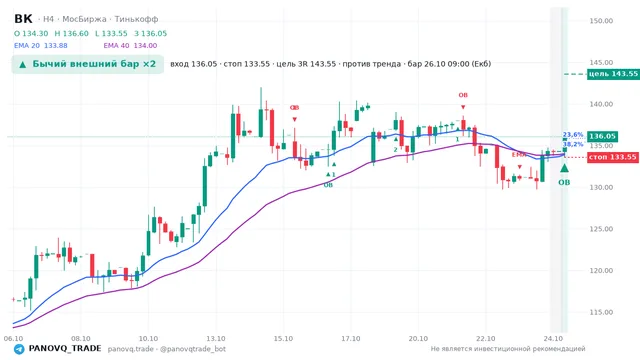Image resolution: width=640 pixels, height=360 pixels.
Task: Click the red down arrow below the red EMA label
Action: click(x=520, y=167)
